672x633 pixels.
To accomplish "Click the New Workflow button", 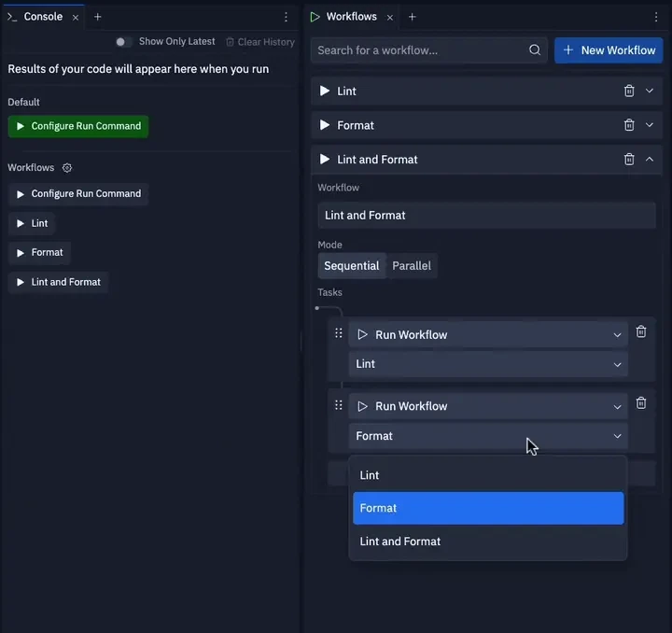I will tap(609, 50).
